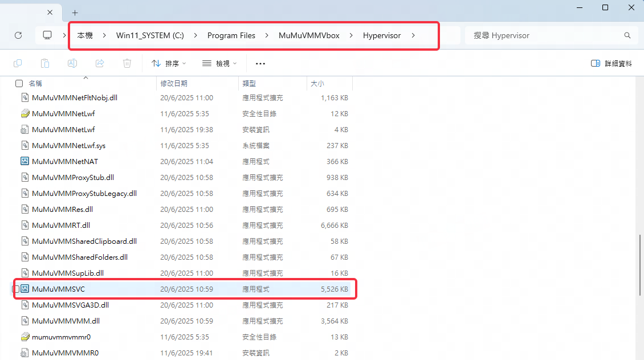644x360 pixels.
Task: Select the file MuMuVMMSharedClipboard.dll
Action: (84, 241)
